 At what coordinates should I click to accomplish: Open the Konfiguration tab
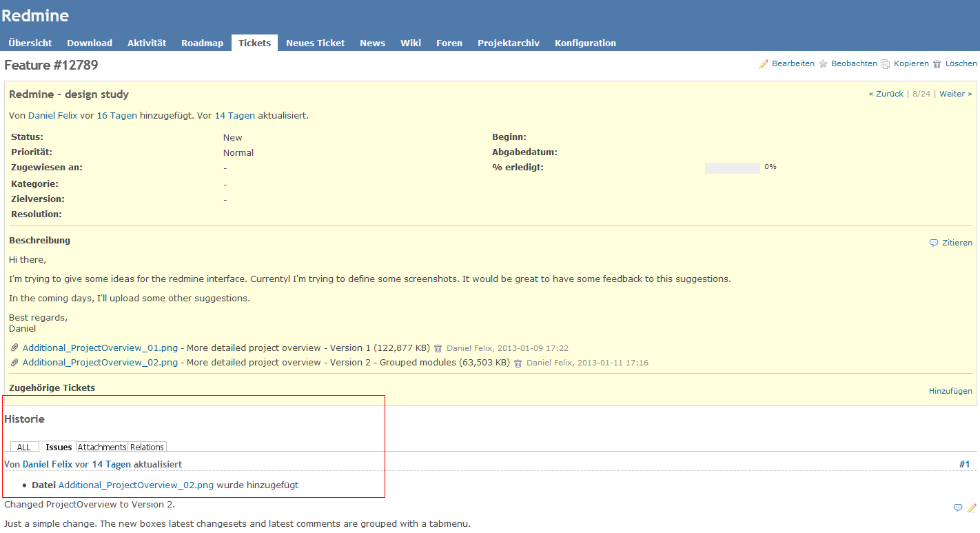click(x=585, y=43)
